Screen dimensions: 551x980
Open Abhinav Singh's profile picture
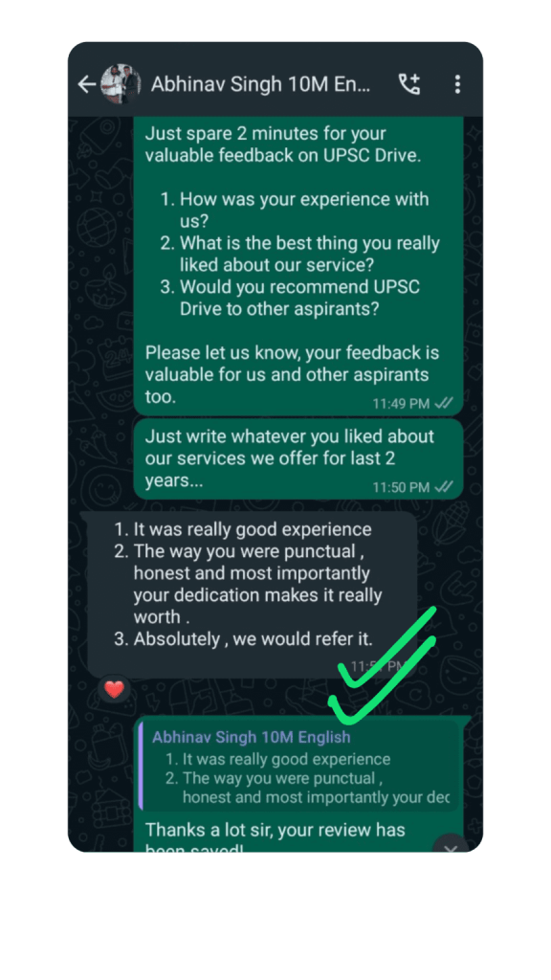click(x=121, y=84)
